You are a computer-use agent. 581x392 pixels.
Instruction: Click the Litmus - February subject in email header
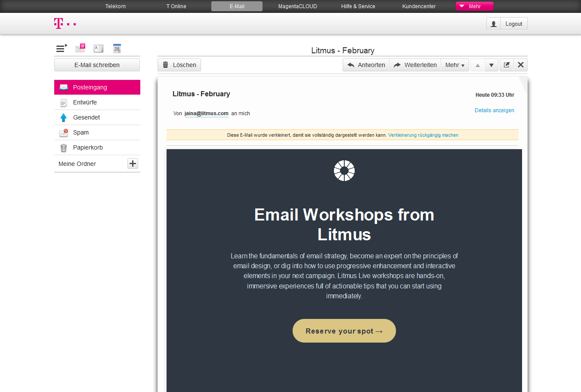point(201,94)
